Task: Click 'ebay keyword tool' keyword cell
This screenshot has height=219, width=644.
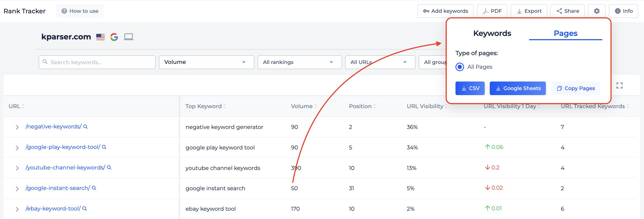Action: point(211,209)
